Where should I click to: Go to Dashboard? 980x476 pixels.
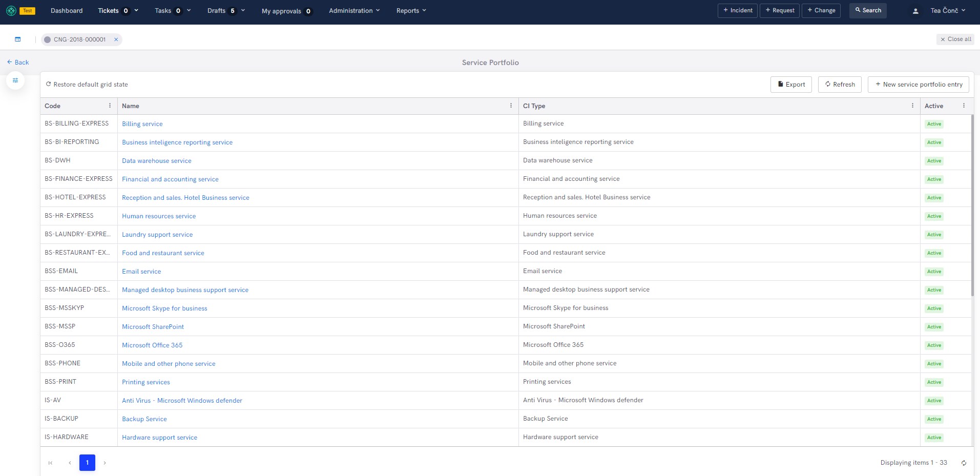coord(67,11)
